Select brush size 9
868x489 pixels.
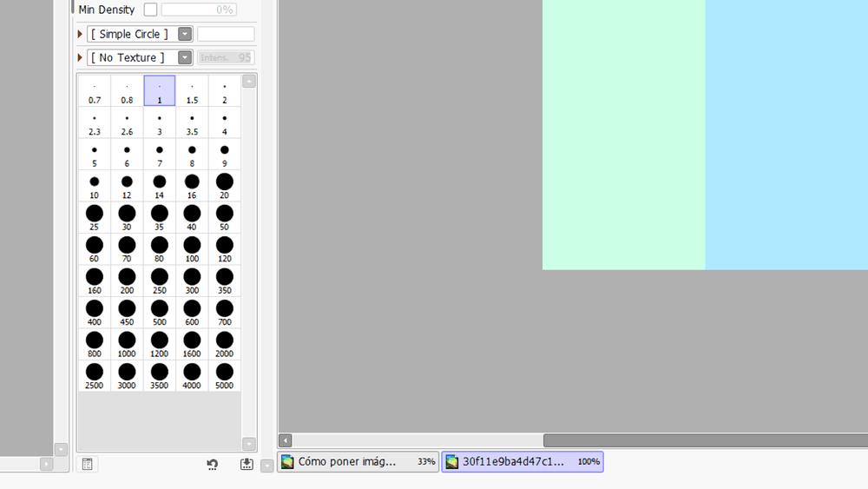tap(224, 154)
